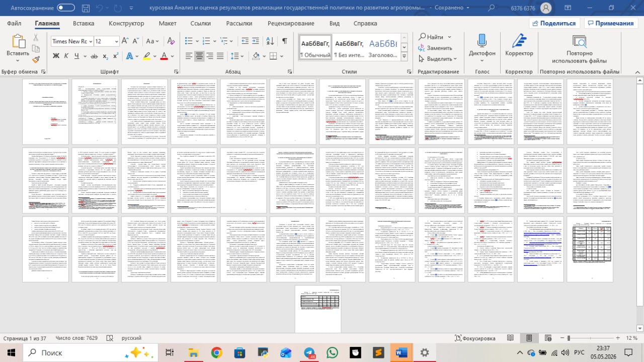Switch to Read Mode view in status bar
The image size is (644, 362).
(510, 338)
